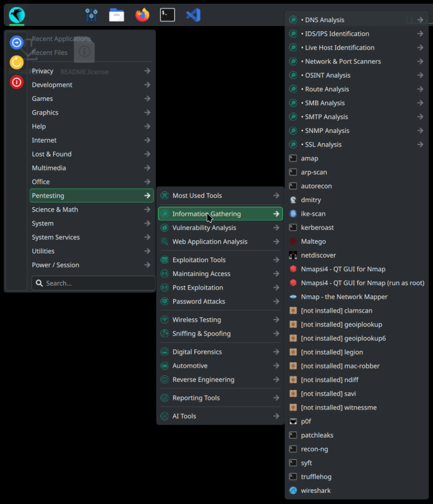Viewport: 433px width, 504px height.
Task: Open the Automotive submenu
Action: [220, 366]
